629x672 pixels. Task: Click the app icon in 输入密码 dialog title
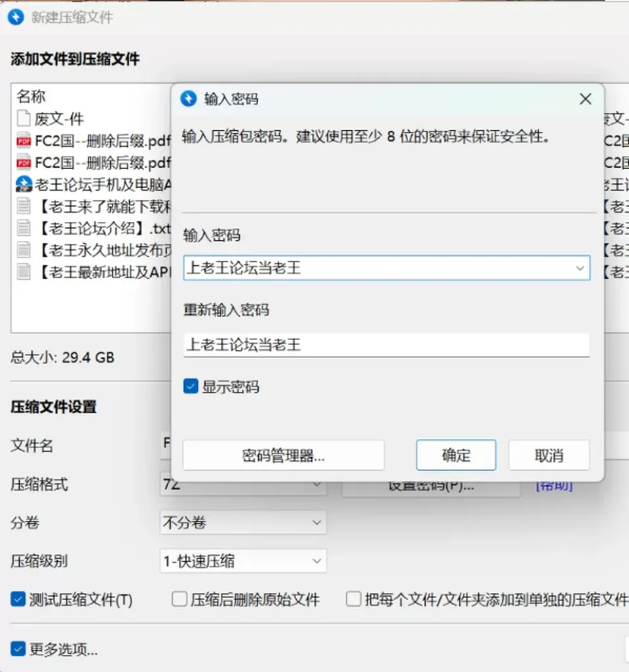point(188,98)
